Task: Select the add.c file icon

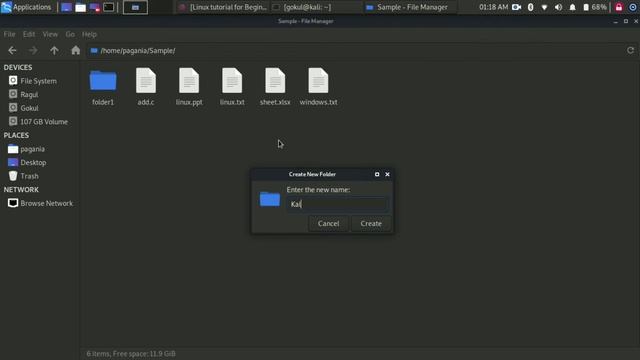Action: 146,80
